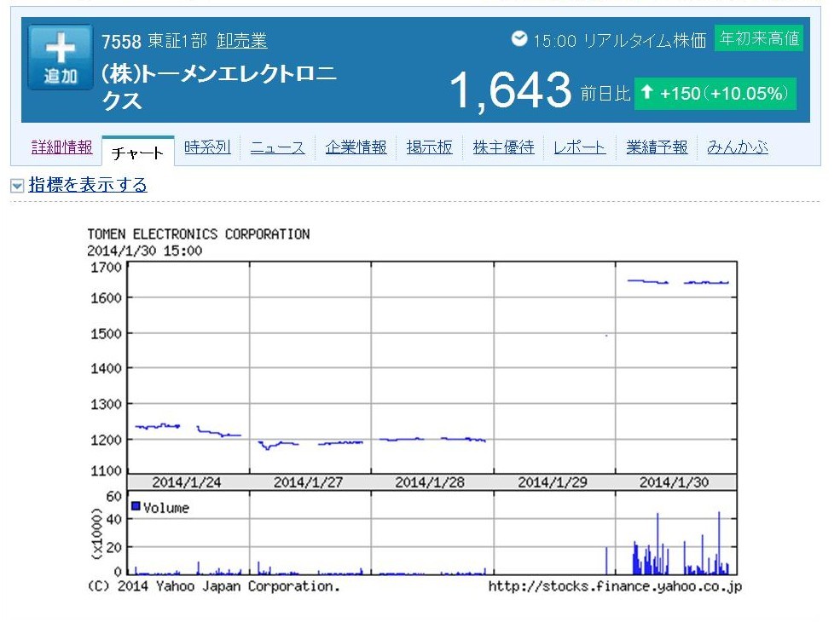Viewport: 840px width, 634px height.
Task: Click the 1500 price axis label
Action: point(106,333)
